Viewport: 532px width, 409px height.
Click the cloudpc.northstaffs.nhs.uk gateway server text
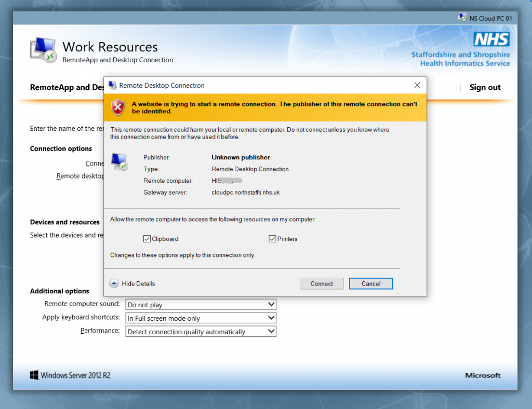click(x=246, y=193)
